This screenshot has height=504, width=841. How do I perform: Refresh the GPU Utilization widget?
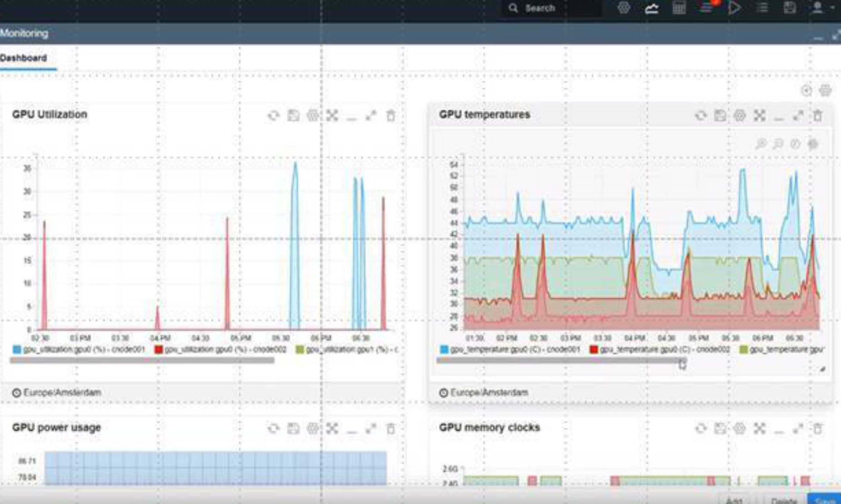[x=273, y=116]
